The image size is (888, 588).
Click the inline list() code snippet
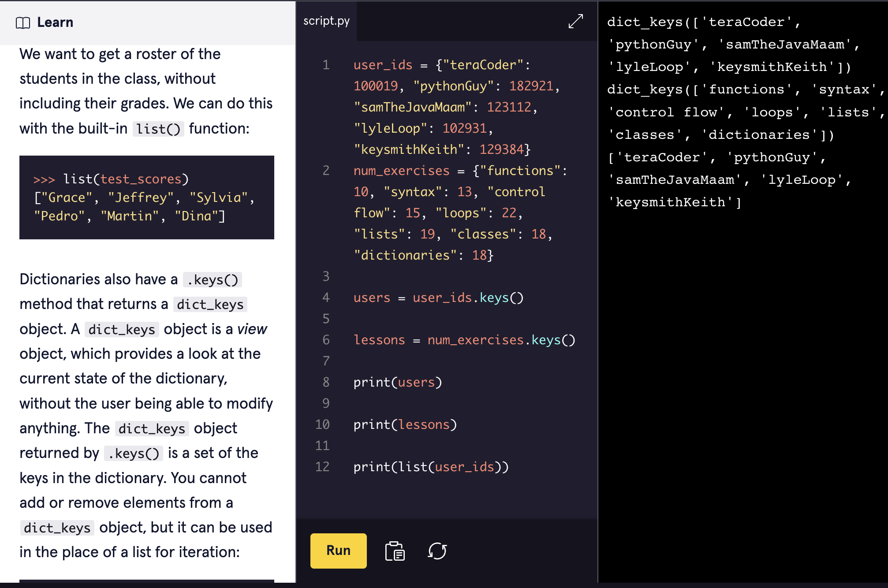point(158,129)
